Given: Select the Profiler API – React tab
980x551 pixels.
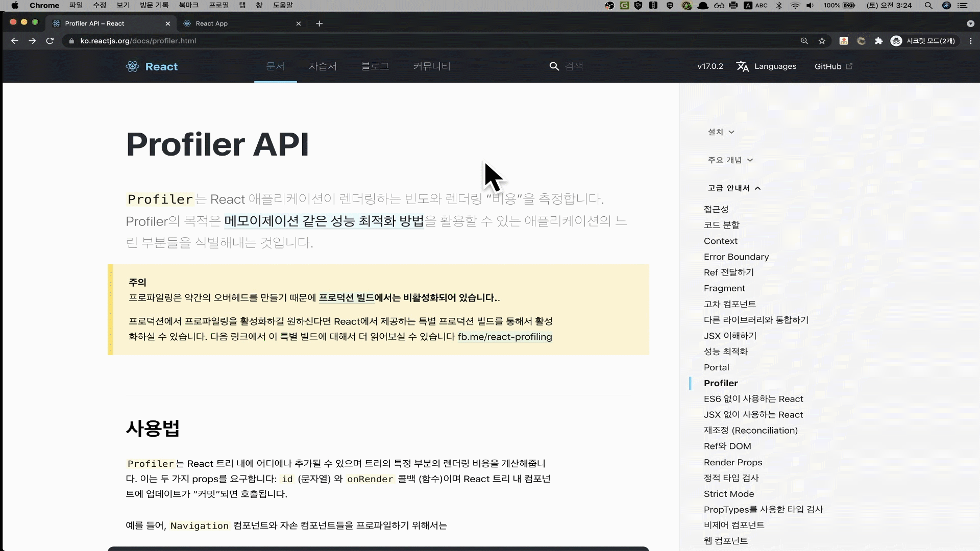Looking at the screenshot, I should pos(111,23).
